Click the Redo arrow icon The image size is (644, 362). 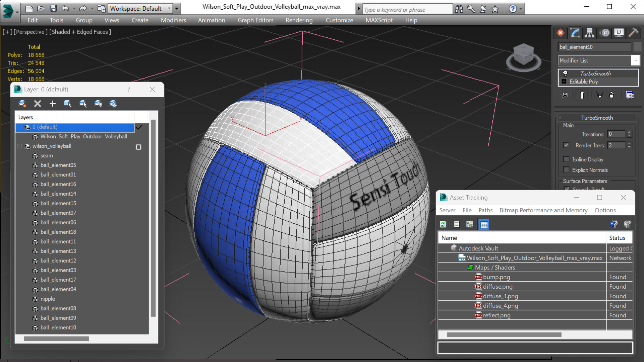83,8
